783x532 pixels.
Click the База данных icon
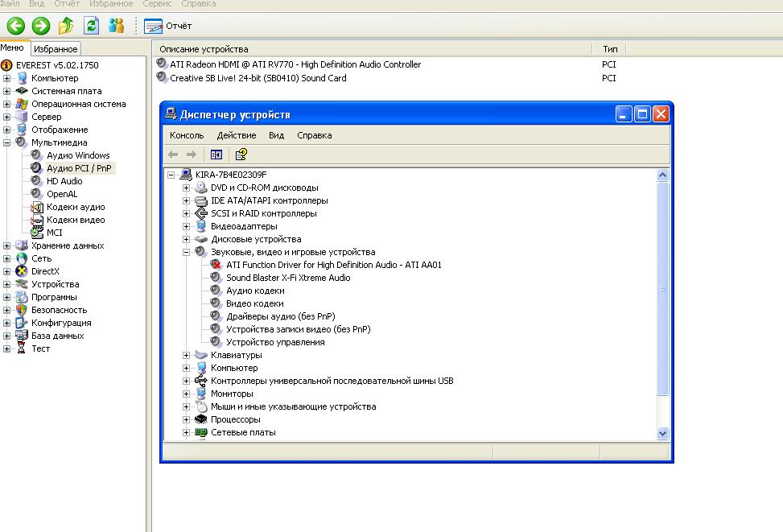(x=22, y=336)
